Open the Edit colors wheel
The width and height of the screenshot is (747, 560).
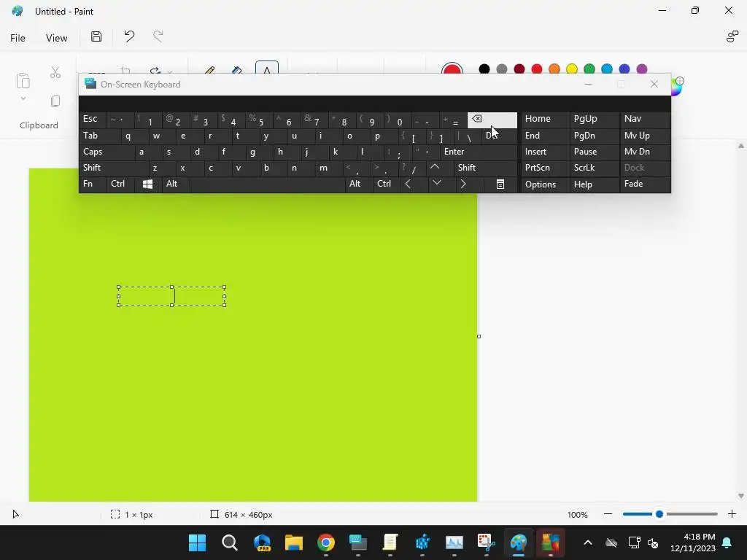click(677, 86)
